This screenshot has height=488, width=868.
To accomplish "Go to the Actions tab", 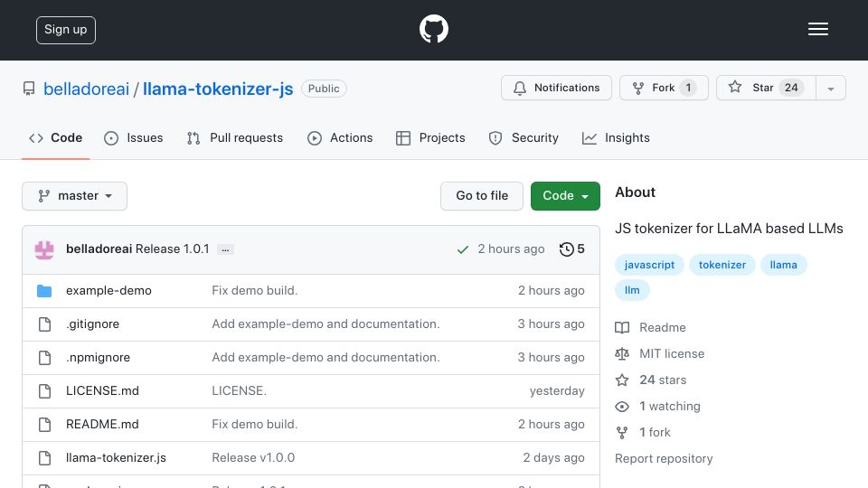I will [x=340, y=137].
